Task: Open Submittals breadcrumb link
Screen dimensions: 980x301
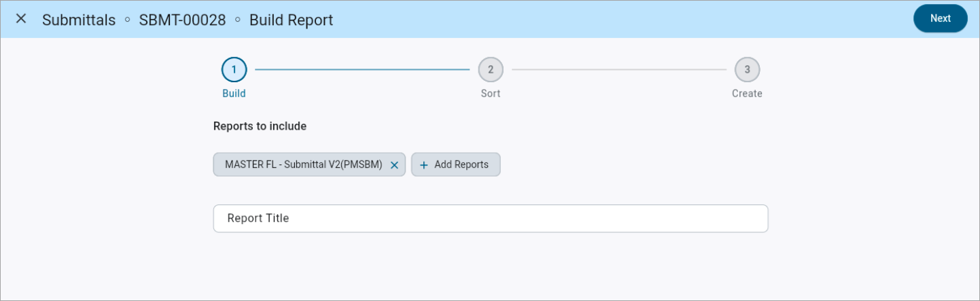Action: click(79, 20)
